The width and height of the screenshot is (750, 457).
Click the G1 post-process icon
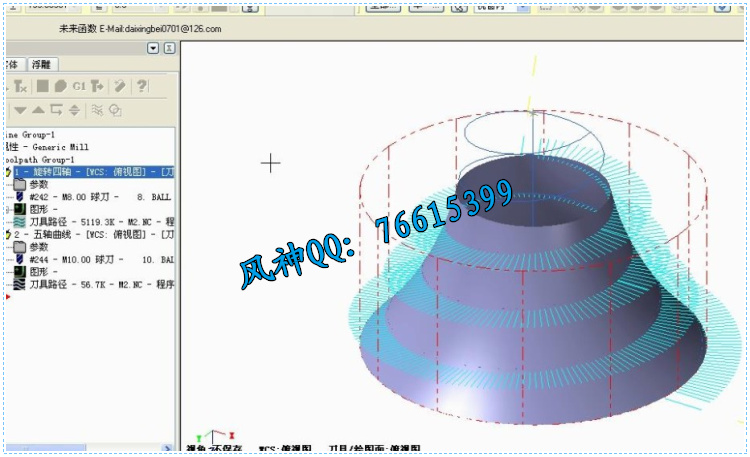coord(78,86)
